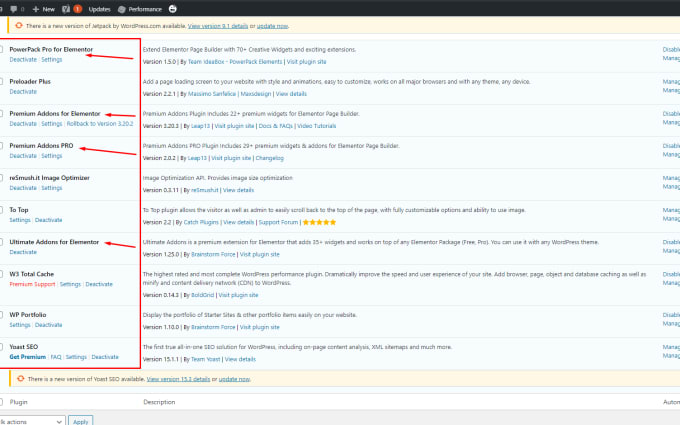Open the Yoast SEO icon with notification badge
Screen dimensions: 680x425
tap(72, 9)
